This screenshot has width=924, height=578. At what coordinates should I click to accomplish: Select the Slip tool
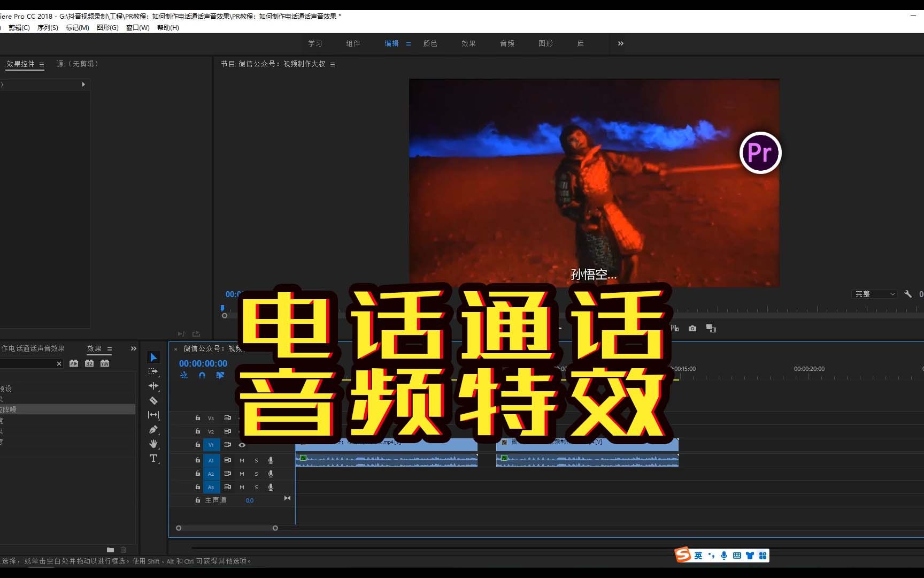pyautogui.click(x=153, y=415)
